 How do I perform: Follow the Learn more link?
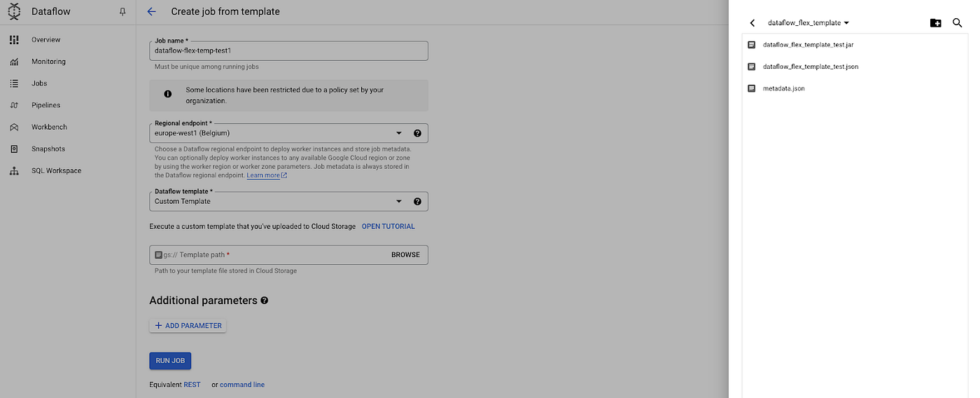(x=267, y=175)
